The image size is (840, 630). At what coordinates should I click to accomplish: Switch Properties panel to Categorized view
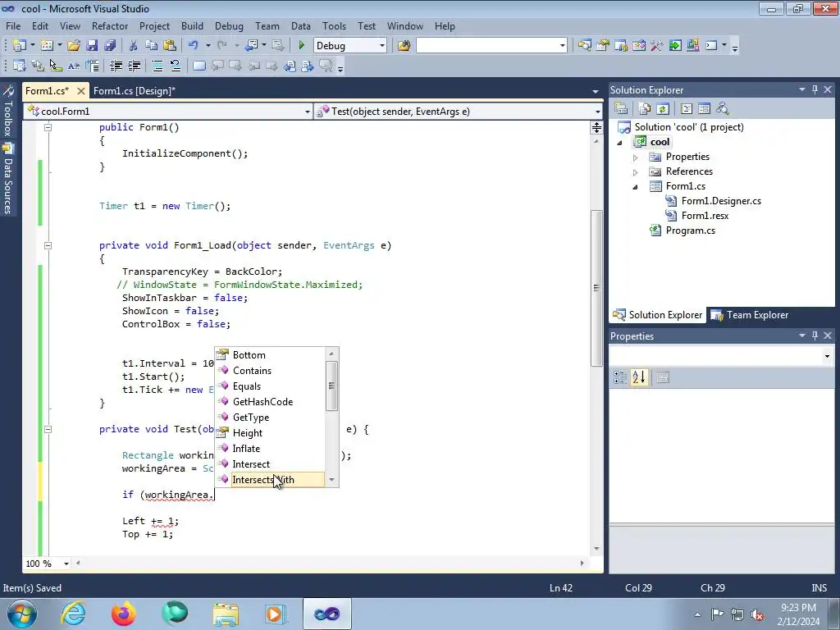pos(620,377)
